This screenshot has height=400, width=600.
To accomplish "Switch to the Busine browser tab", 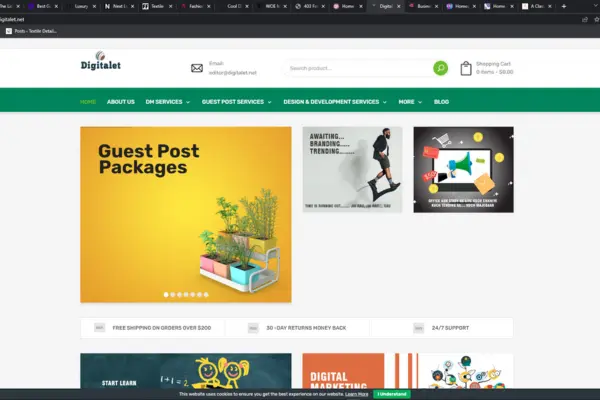I will (x=421, y=6).
